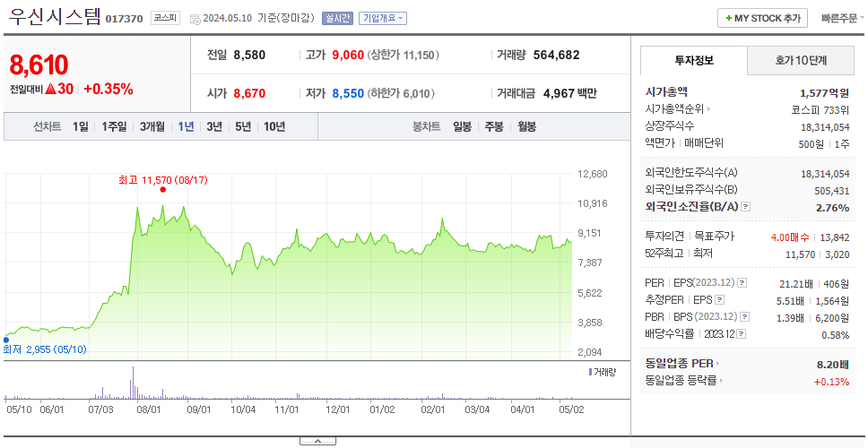Click the 동일업종 등락률 link
868x448 pixels.
pyautogui.click(x=681, y=381)
